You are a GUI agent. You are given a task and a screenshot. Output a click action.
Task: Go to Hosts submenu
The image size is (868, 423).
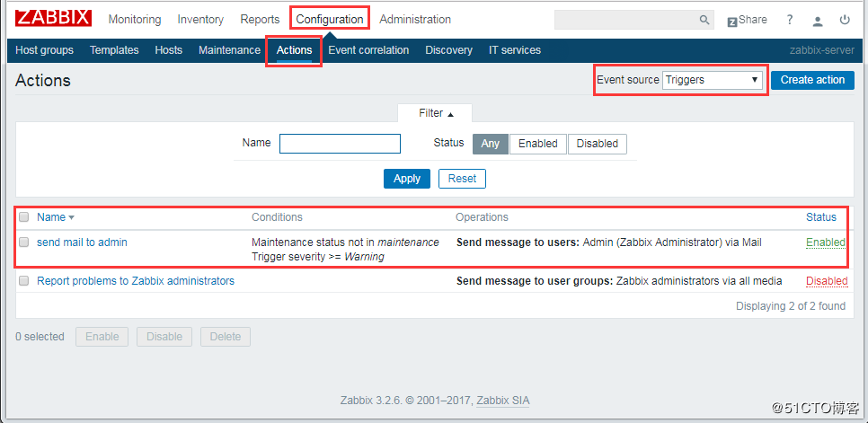168,50
